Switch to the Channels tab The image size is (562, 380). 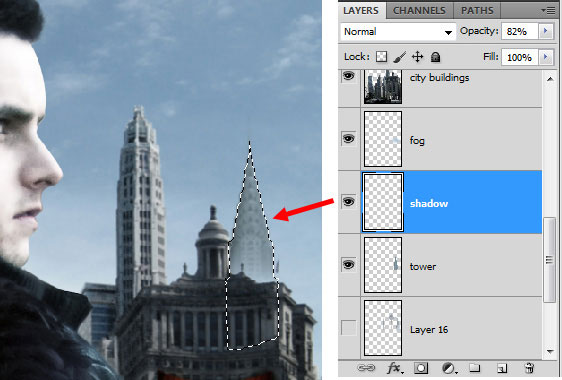pos(419,10)
